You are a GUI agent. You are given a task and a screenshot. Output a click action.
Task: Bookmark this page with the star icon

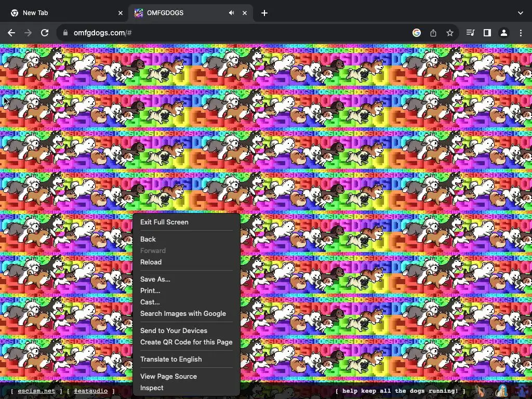[450, 33]
